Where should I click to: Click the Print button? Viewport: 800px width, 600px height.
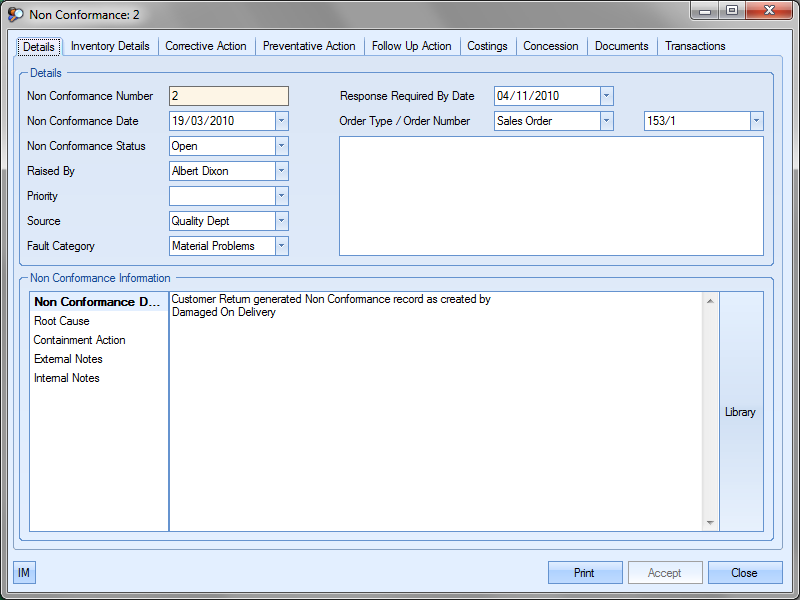[x=584, y=573]
